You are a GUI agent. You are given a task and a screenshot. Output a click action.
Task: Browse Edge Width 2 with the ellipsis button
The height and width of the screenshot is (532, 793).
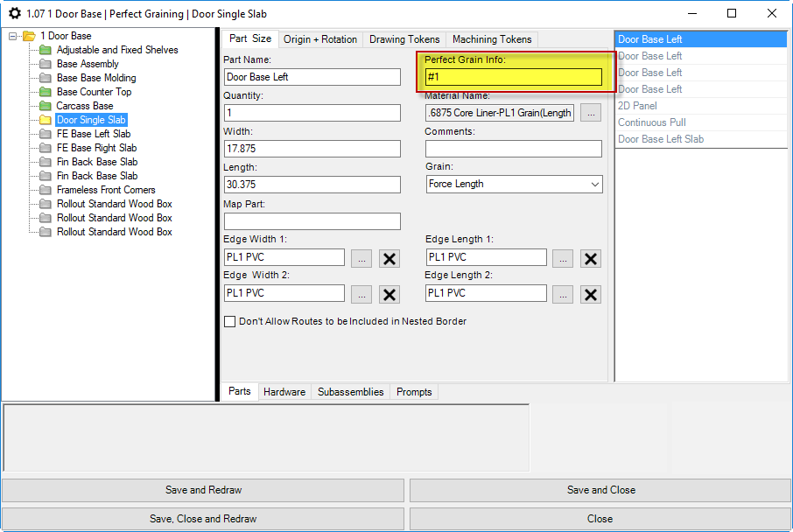(361, 294)
